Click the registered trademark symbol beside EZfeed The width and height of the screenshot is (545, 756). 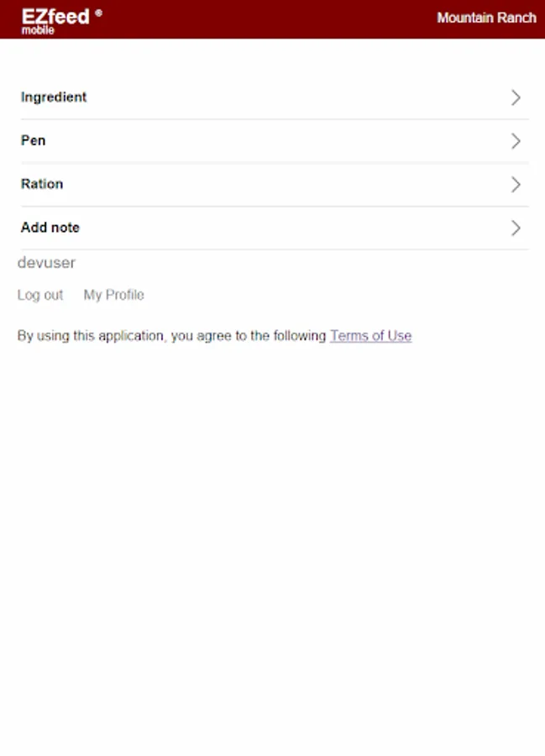(99, 13)
